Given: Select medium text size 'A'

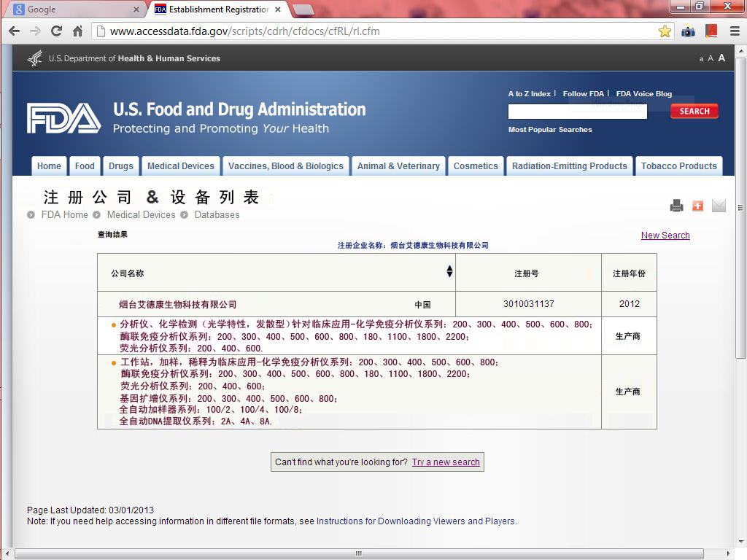Looking at the screenshot, I should coord(711,58).
